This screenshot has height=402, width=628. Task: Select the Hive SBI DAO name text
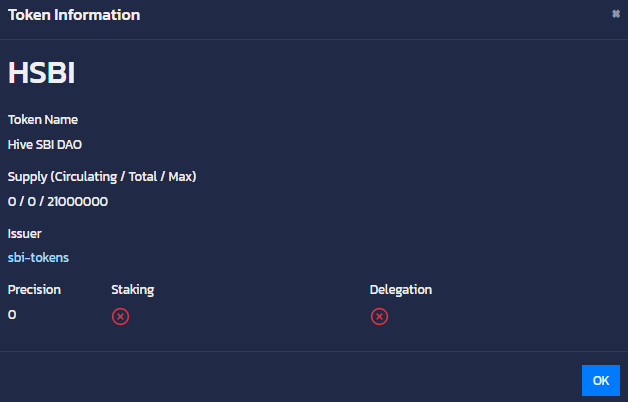click(45, 145)
